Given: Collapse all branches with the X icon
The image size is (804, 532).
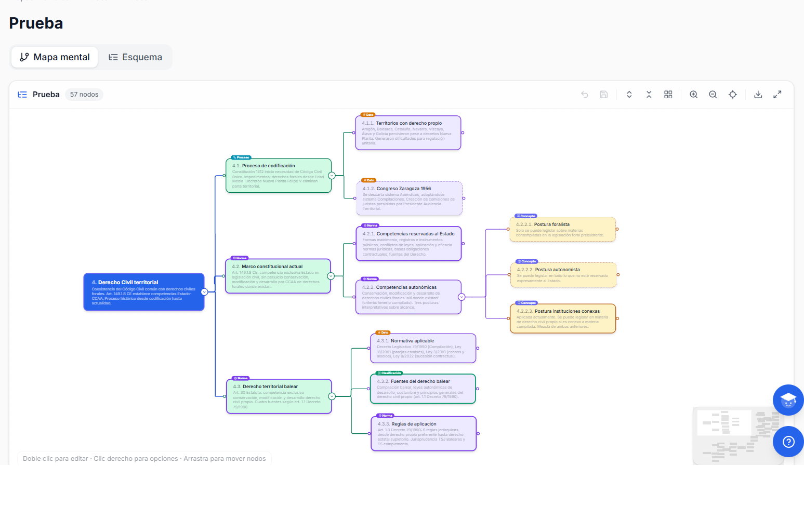Looking at the screenshot, I should point(649,95).
